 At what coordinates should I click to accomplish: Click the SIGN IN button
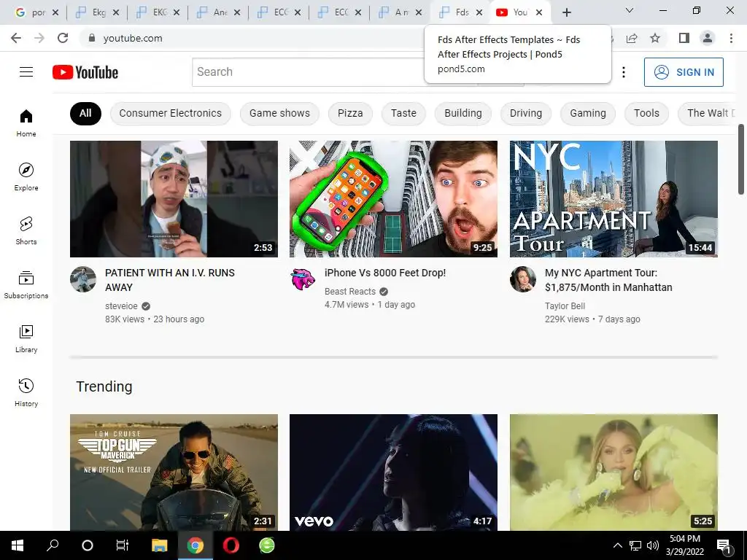[684, 72]
